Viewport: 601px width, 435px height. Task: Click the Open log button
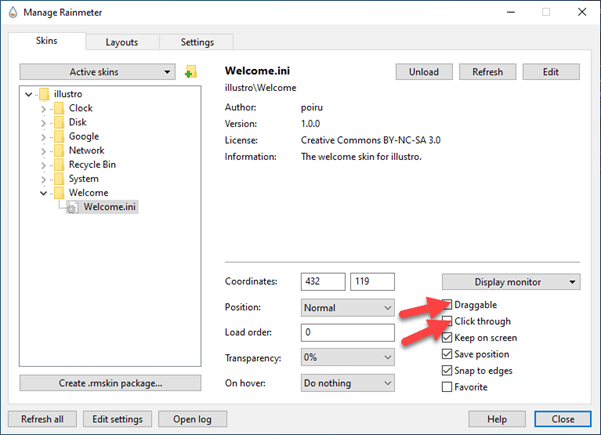coord(192,419)
